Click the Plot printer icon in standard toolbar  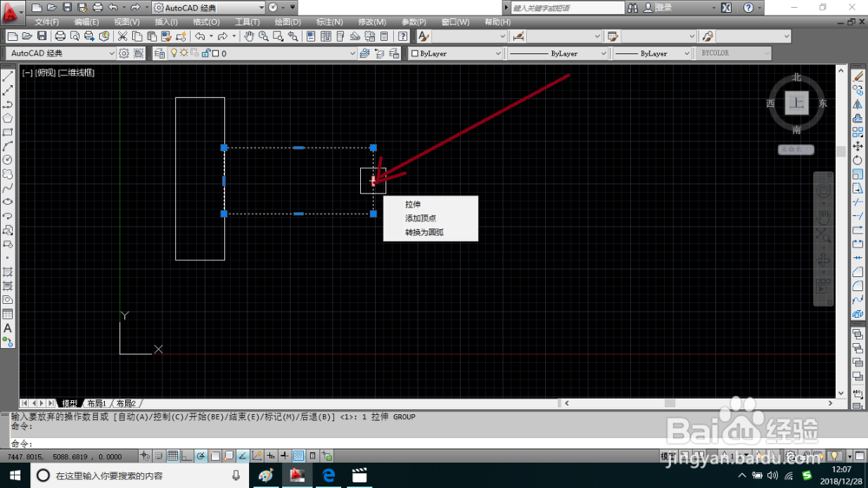[x=60, y=36]
